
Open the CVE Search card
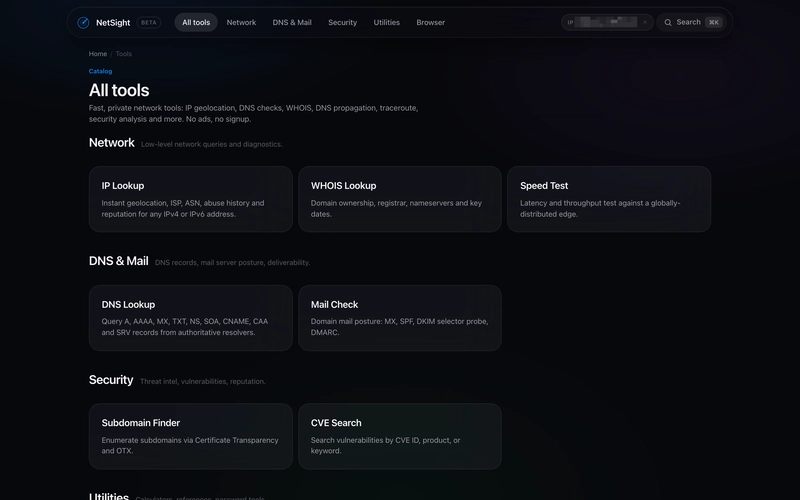click(x=399, y=436)
